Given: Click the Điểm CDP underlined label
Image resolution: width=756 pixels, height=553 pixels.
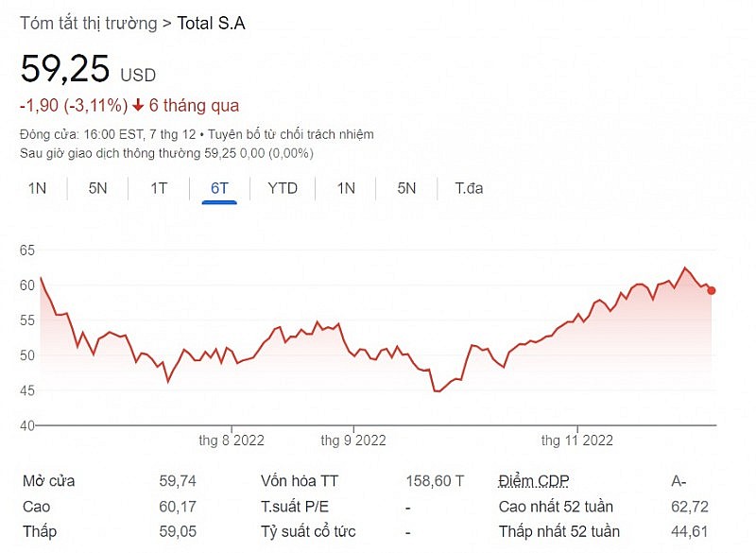Looking at the screenshot, I should pyautogui.click(x=534, y=481).
